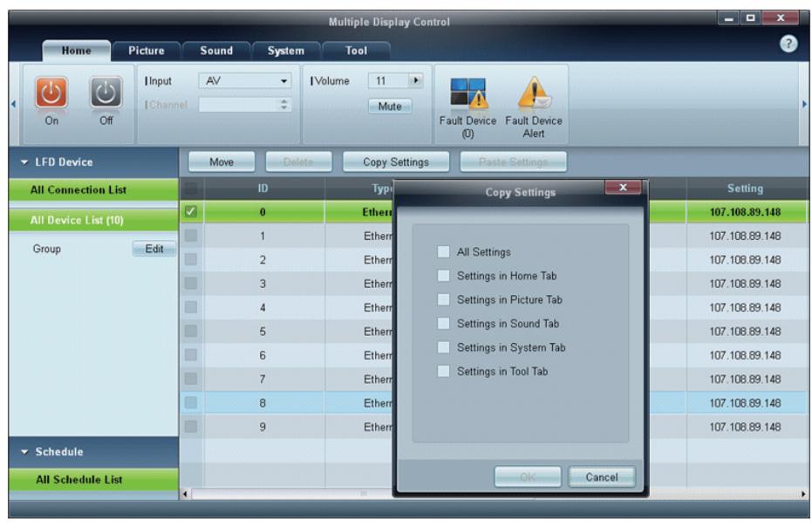Screen dimensions: 812x522
Task: Switch to the System tab
Action: (x=286, y=51)
